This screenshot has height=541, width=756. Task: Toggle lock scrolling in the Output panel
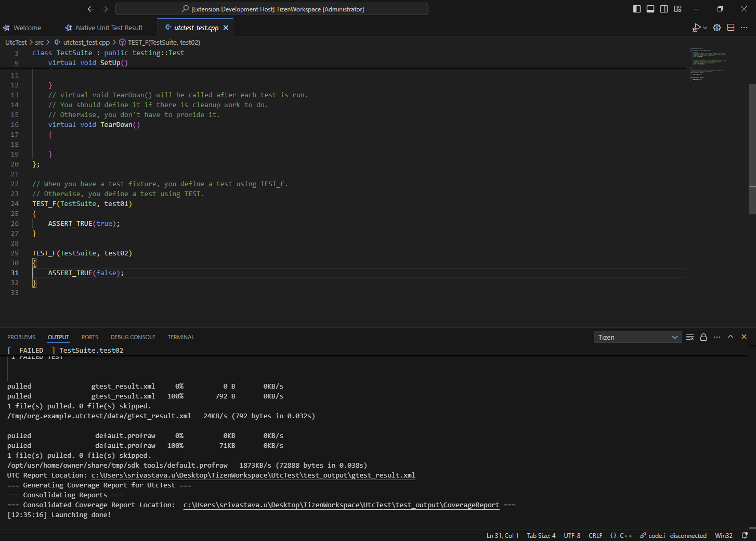(703, 337)
